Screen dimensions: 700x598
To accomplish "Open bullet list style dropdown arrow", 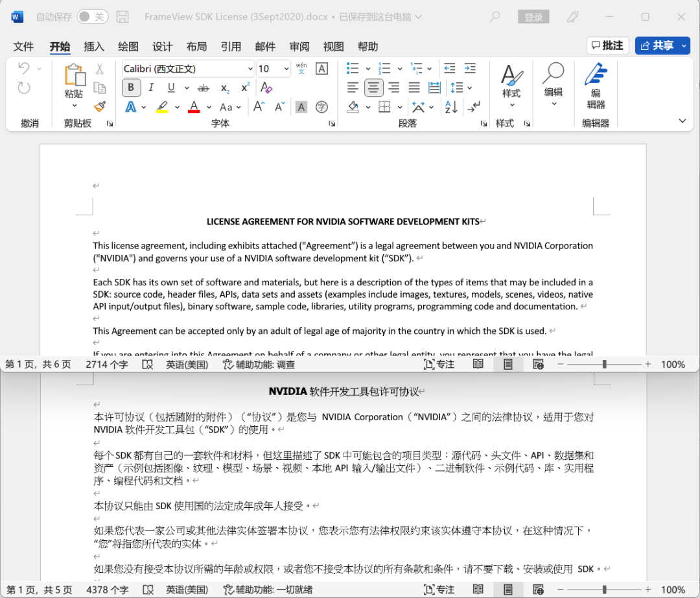I will pyautogui.click(x=368, y=69).
